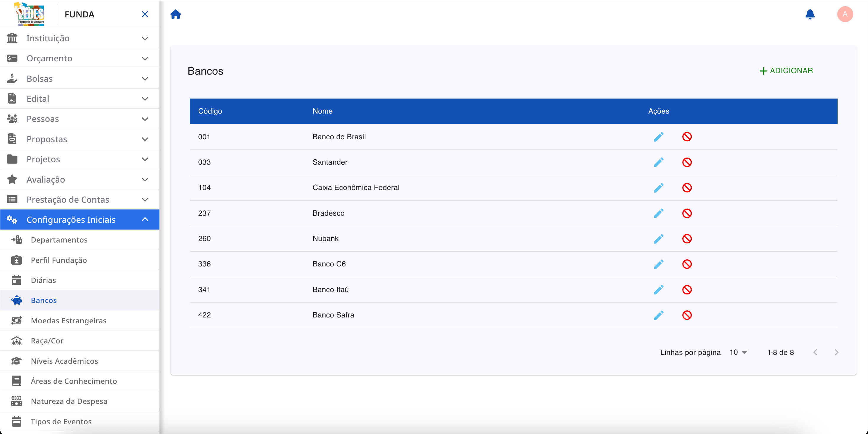The height and width of the screenshot is (434, 868).
Task: Click the block icon for Banco Safra
Action: point(687,315)
